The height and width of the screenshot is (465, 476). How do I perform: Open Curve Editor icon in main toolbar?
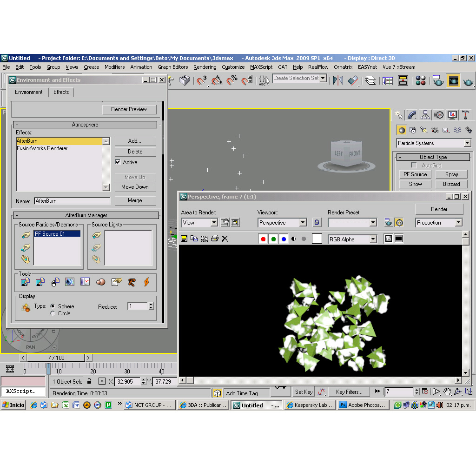click(x=388, y=81)
